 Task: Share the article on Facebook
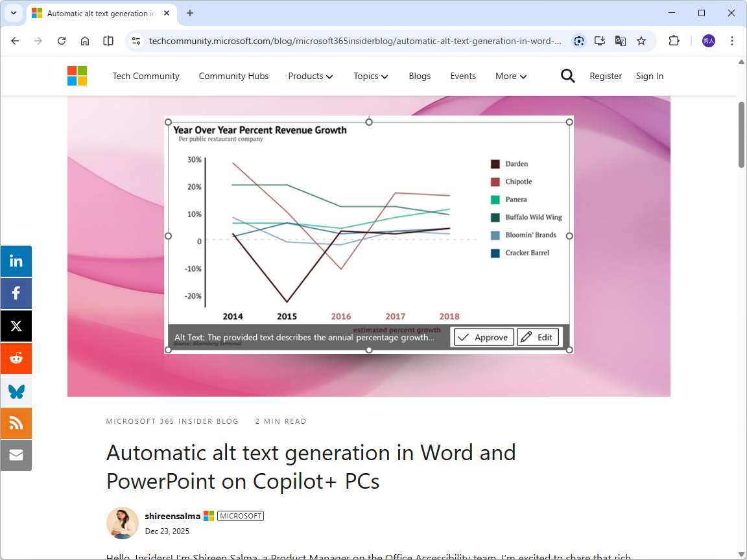coord(16,294)
